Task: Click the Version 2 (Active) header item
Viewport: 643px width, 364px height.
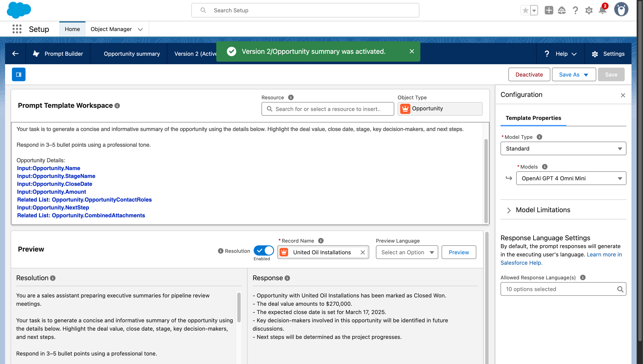Action: (x=195, y=54)
